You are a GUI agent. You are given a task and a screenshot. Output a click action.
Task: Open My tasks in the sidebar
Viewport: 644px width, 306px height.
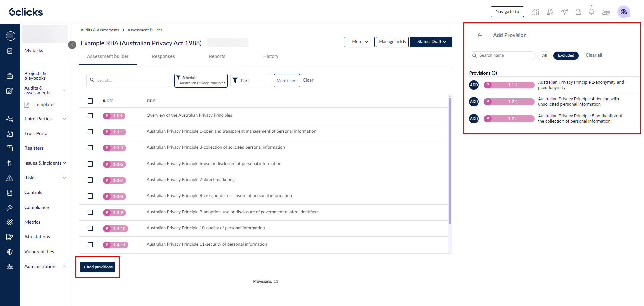pos(34,51)
